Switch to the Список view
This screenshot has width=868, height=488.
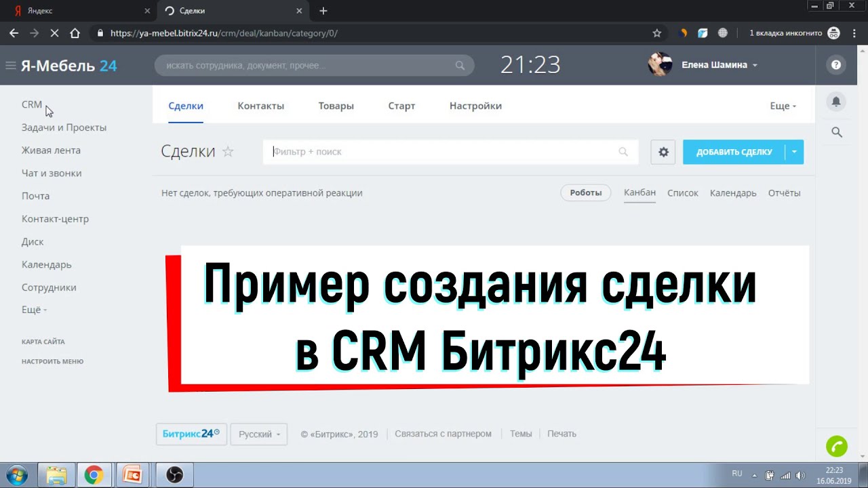click(683, 193)
